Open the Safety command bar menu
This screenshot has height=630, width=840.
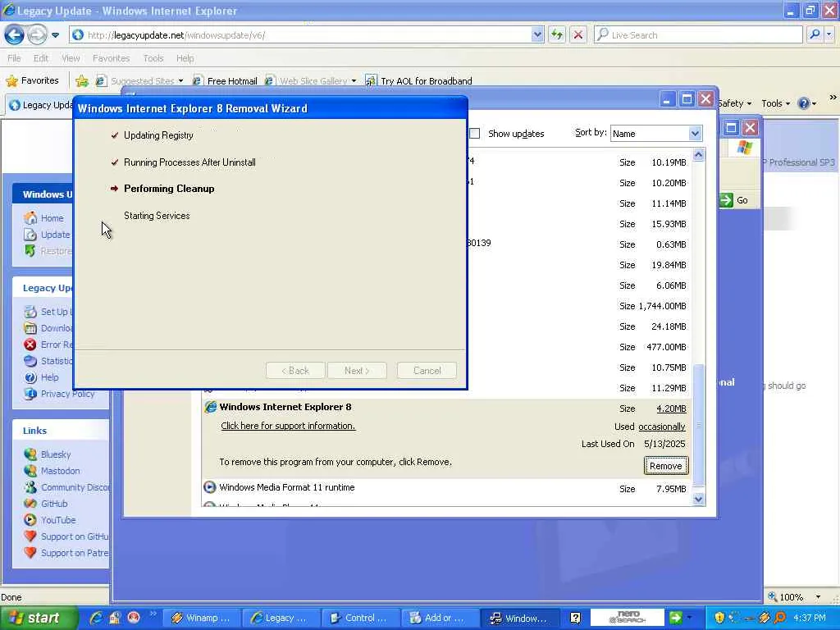click(735, 103)
